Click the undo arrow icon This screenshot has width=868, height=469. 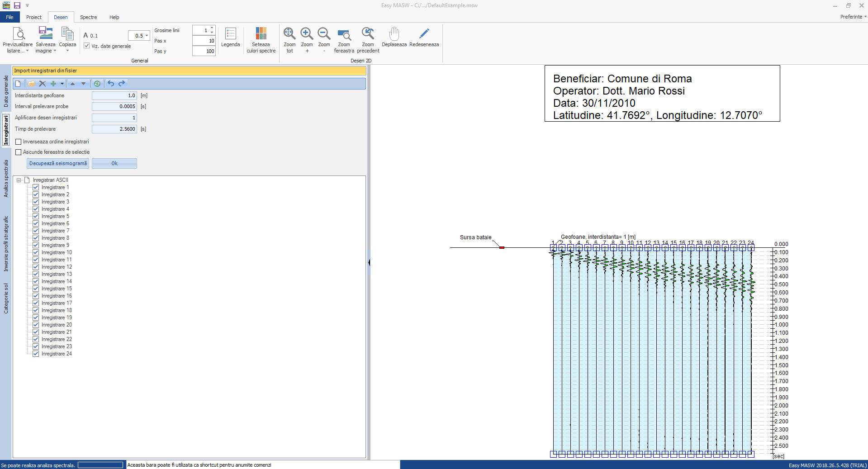tap(111, 84)
